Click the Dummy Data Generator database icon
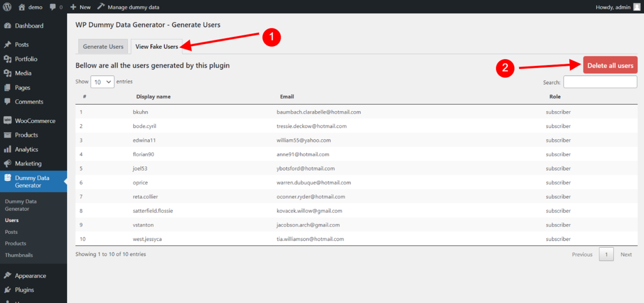This screenshot has height=303, width=644. click(8, 178)
